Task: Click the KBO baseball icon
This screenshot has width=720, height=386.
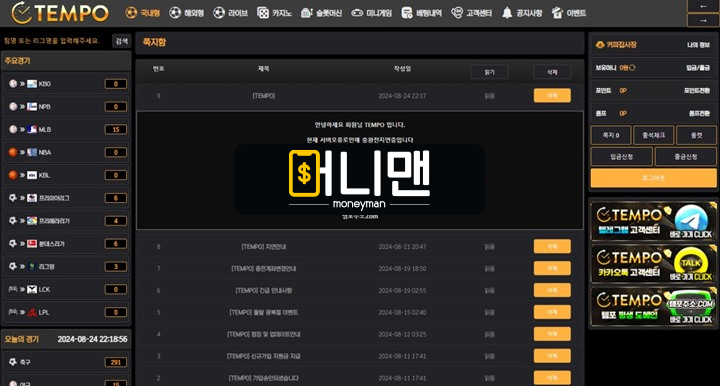Action: click(x=13, y=84)
